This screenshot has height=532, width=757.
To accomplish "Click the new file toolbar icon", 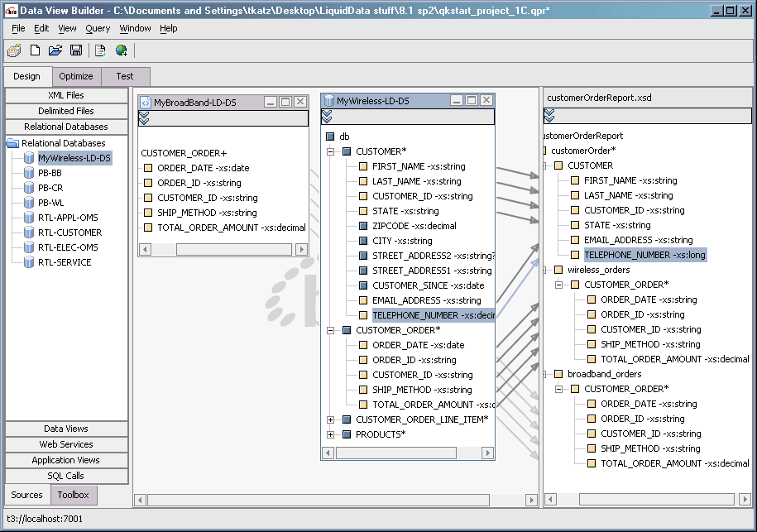I will [x=36, y=50].
